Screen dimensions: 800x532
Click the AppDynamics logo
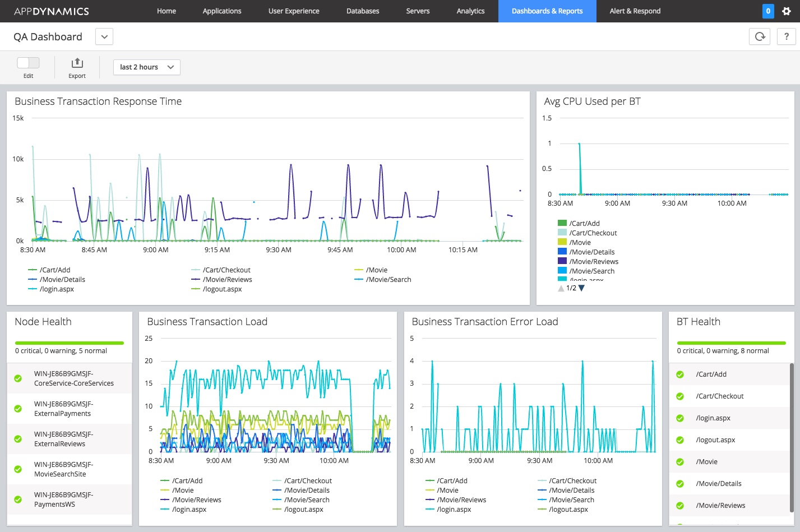52,11
